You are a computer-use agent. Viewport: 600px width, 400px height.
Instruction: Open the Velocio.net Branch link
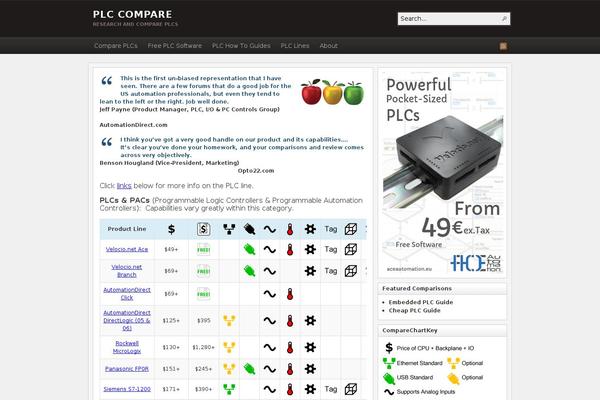(x=127, y=271)
